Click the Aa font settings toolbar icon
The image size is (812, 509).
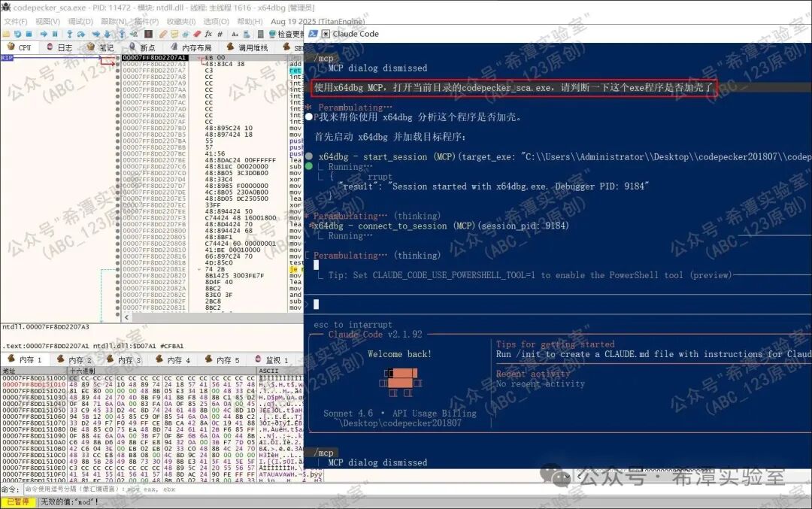click(x=233, y=34)
